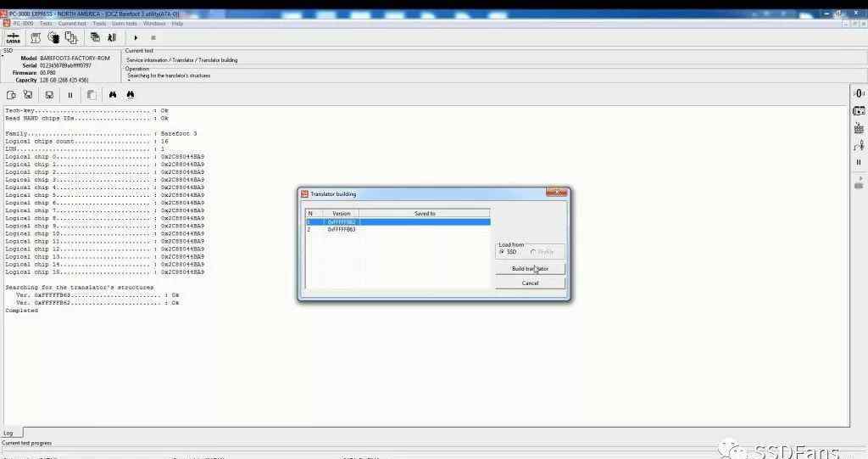Select row 2 version 0xFFFFFB63 in list
The image size is (868, 459).
[398, 229]
